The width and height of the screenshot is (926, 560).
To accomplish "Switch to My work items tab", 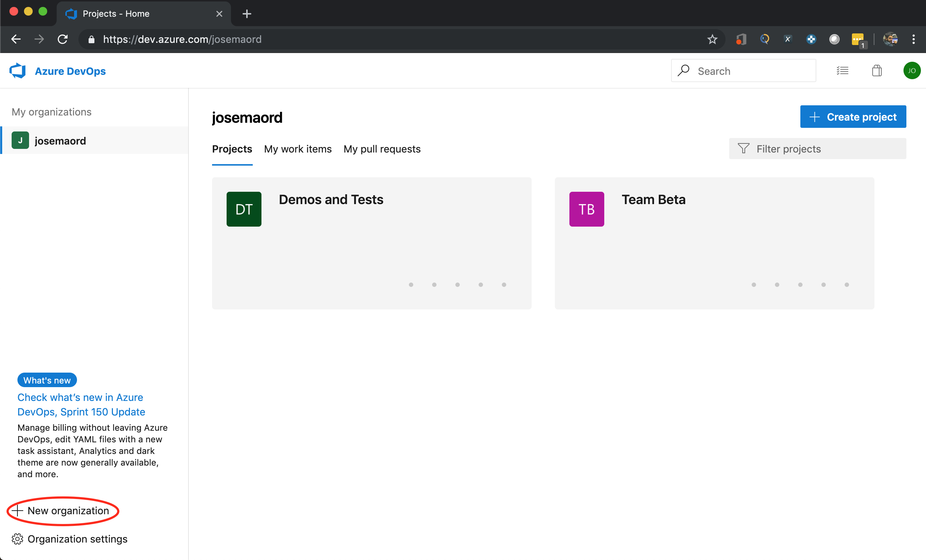I will point(298,149).
